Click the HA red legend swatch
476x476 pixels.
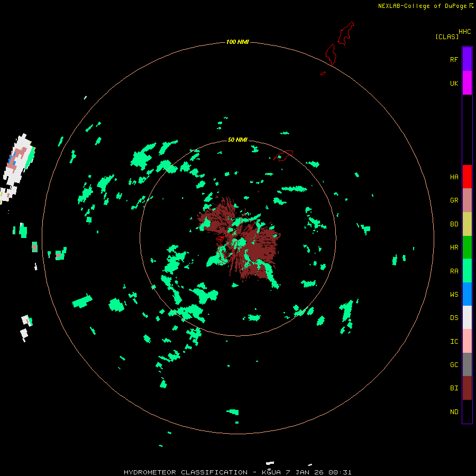click(467, 177)
